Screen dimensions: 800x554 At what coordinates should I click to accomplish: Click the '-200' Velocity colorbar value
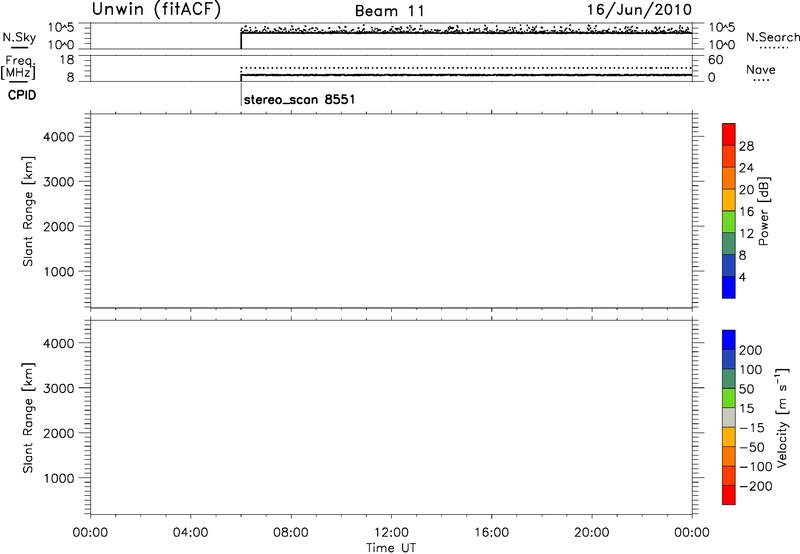756,486
